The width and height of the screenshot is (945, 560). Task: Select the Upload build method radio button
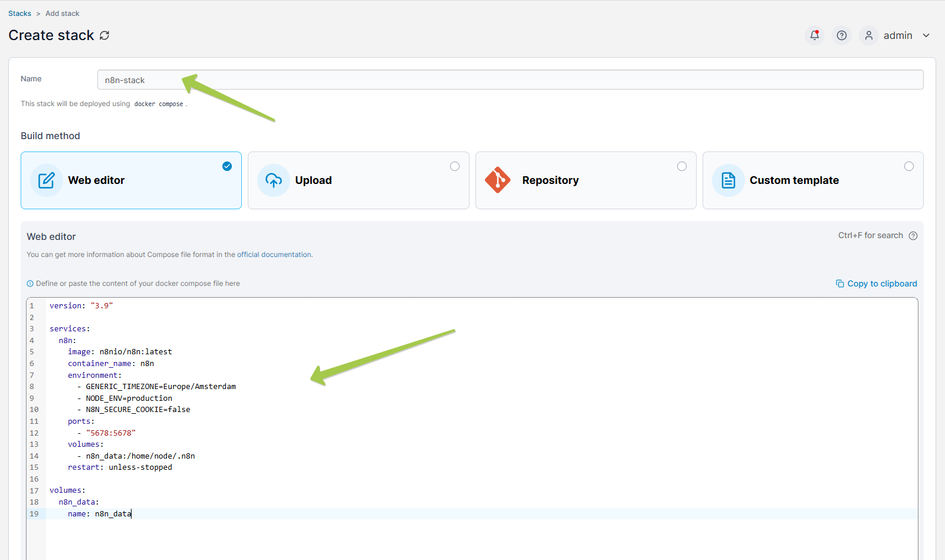(455, 166)
